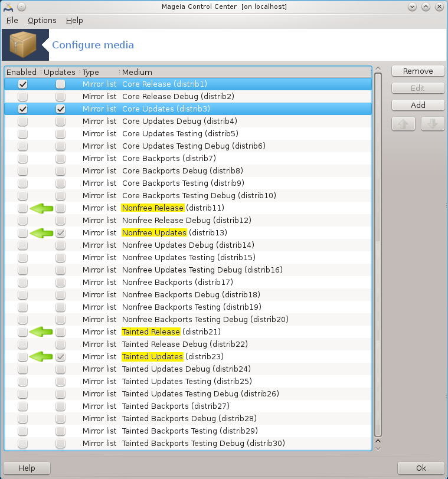Click the lowest scrollbar down arrow
This screenshot has height=479, width=448.
coord(378,448)
